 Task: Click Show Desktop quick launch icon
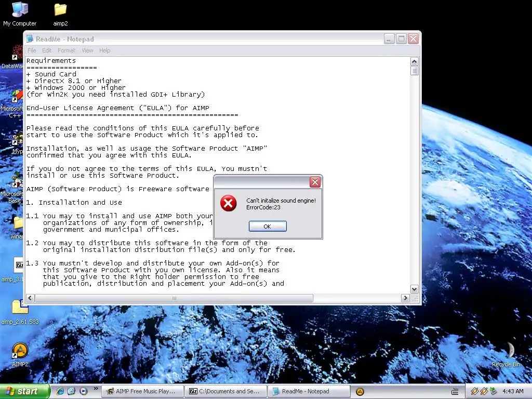(x=72, y=391)
